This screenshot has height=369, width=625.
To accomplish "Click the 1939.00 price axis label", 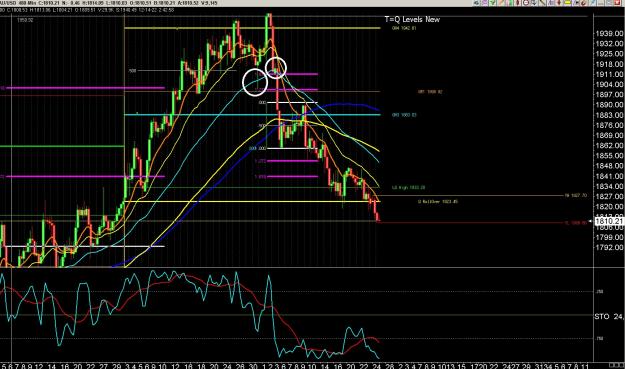I will point(609,33).
